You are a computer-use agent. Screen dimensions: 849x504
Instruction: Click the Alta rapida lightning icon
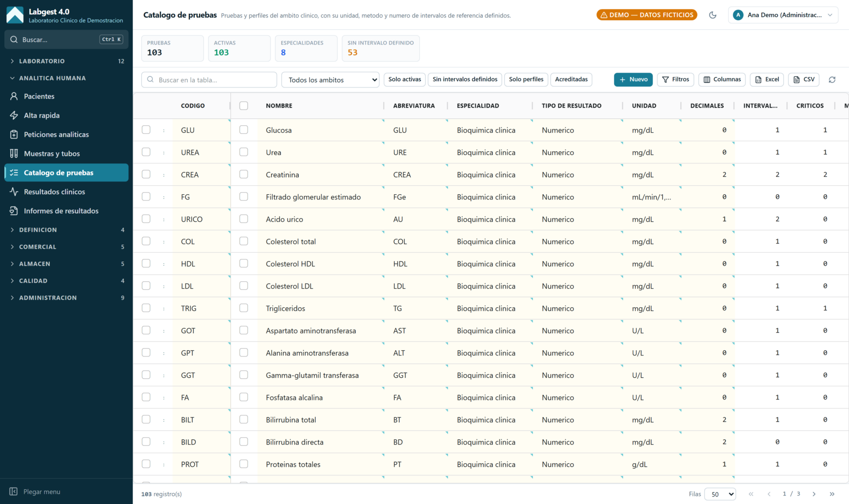[x=14, y=115]
